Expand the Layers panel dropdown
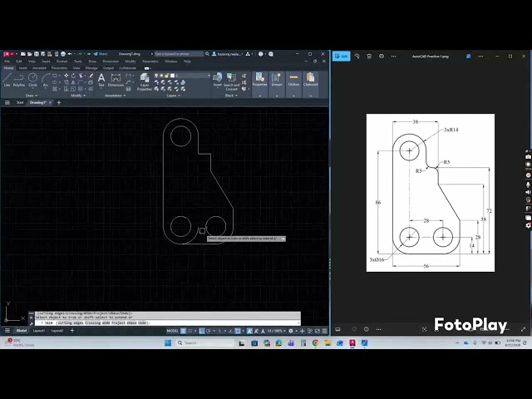This screenshot has height=399, width=532. 174,96
